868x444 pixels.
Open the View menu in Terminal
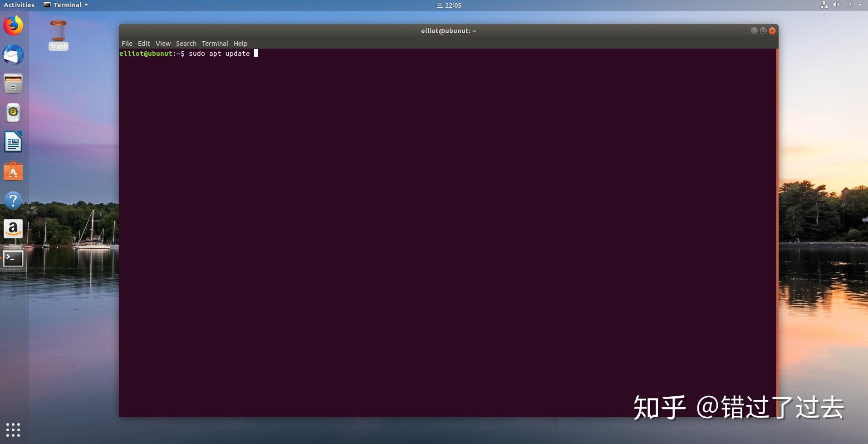point(162,43)
